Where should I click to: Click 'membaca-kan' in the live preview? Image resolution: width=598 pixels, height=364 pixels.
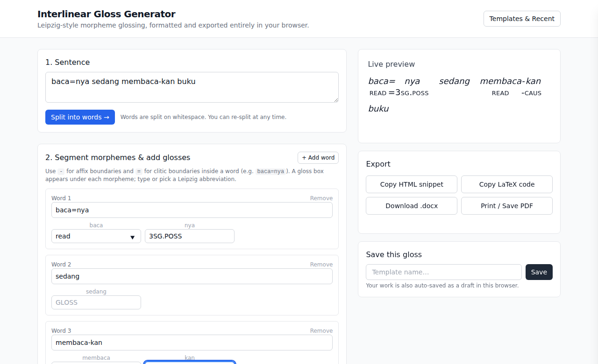click(511, 81)
